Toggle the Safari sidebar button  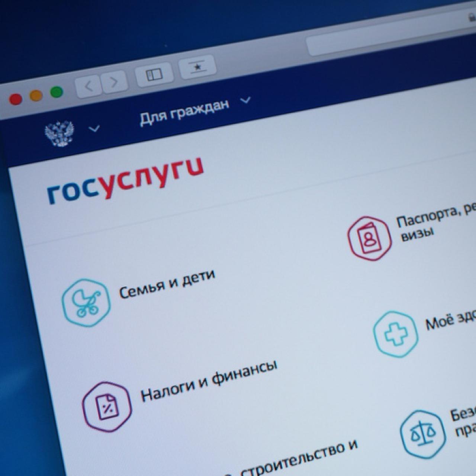[x=154, y=74]
